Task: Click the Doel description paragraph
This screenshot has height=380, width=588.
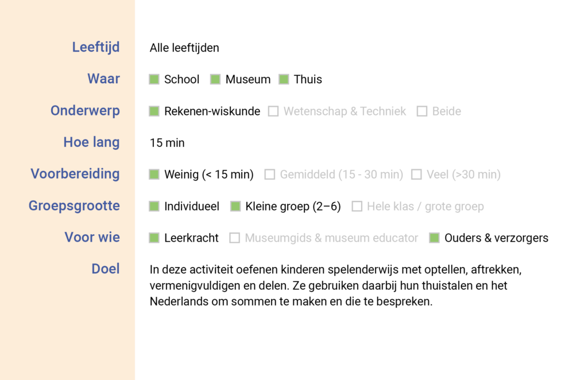Action: point(335,285)
